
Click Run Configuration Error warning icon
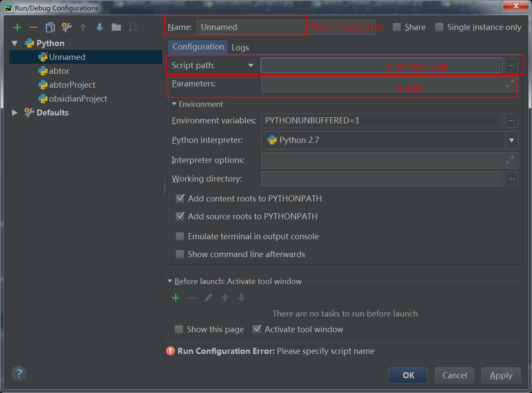pyautogui.click(x=171, y=351)
